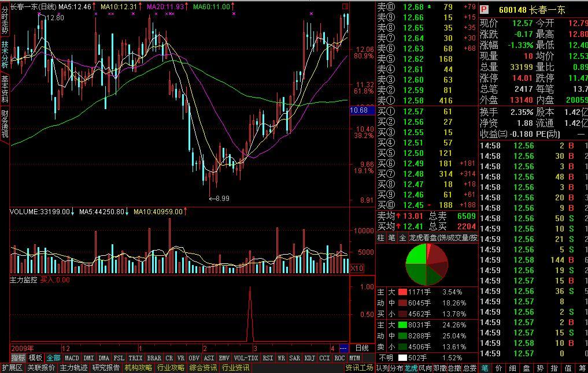
Task: Click the blue dashed box on timeline
Action: tap(343, 349)
